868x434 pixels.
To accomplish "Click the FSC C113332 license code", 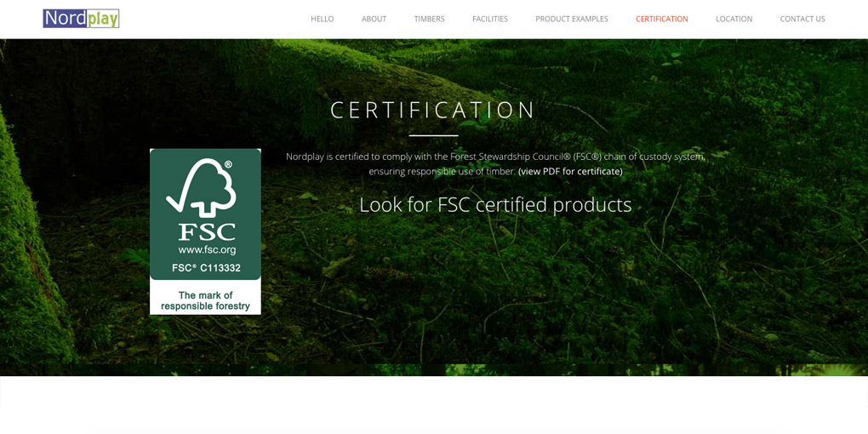I will (206, 268).
